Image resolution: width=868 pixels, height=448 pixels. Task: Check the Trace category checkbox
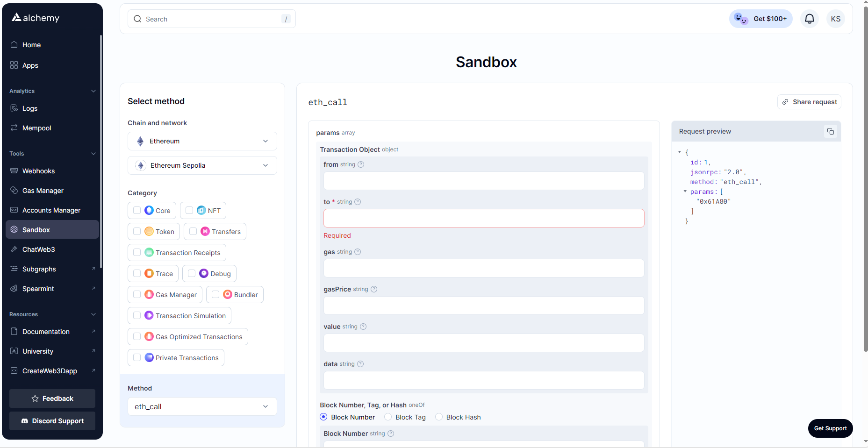[137, 274]
